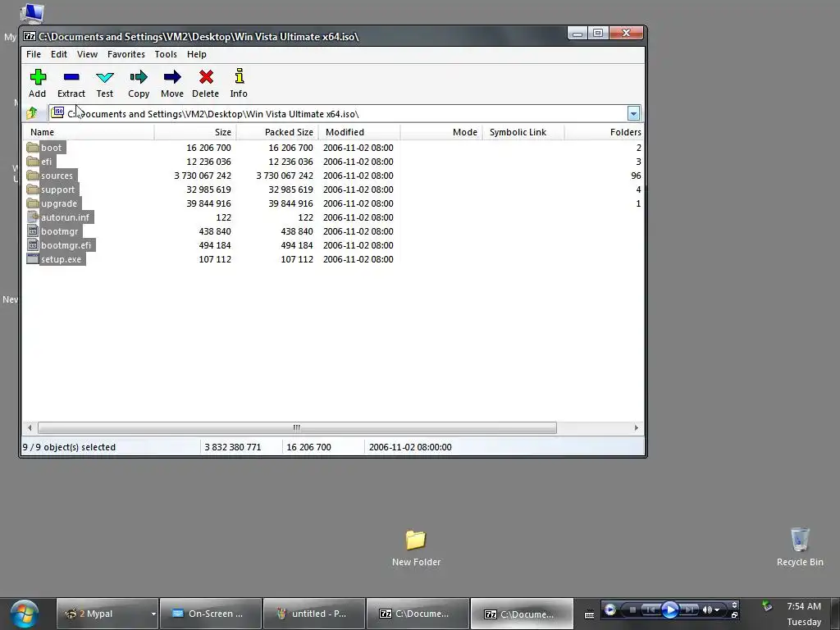The width and height of the screenshot is (840, 630).
Task: Open the New Folder desktop icon
Action: click(x=416, y=540)
